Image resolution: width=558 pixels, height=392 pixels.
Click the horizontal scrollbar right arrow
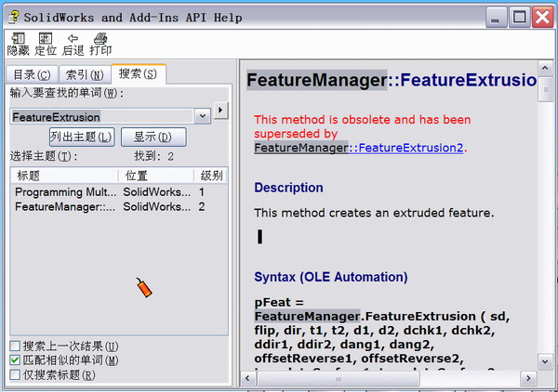[528, 378]
